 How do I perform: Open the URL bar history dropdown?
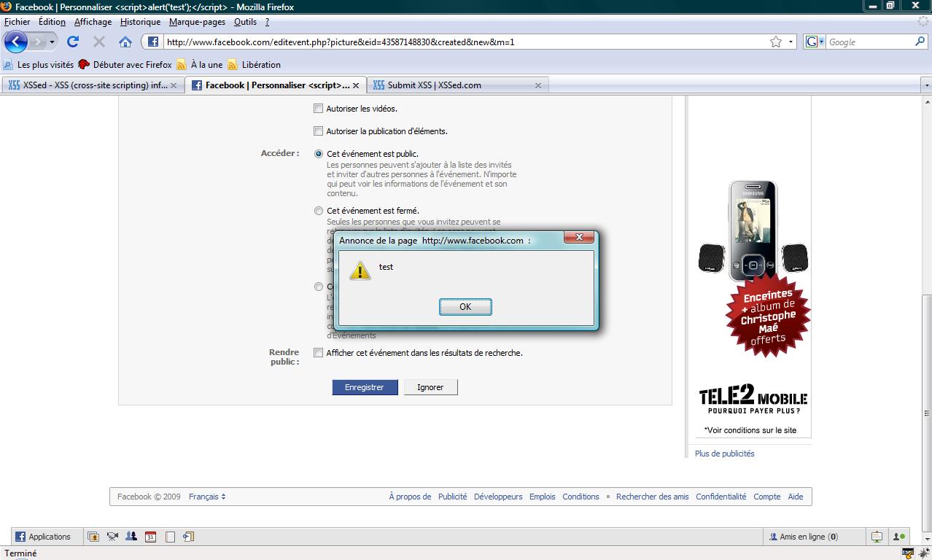pyautogui.click(x=791, y=42)
